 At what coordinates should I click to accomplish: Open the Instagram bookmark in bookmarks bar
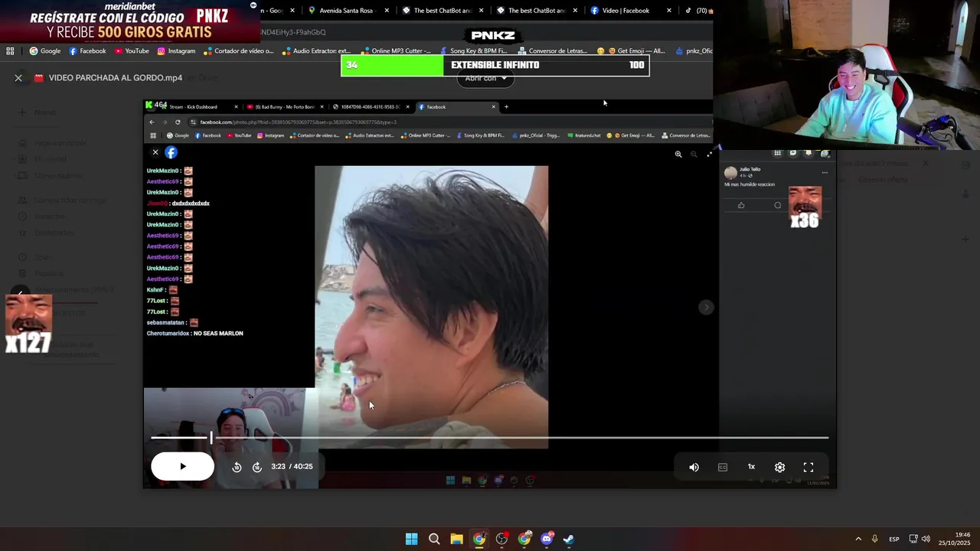click(x=176, y=51)
